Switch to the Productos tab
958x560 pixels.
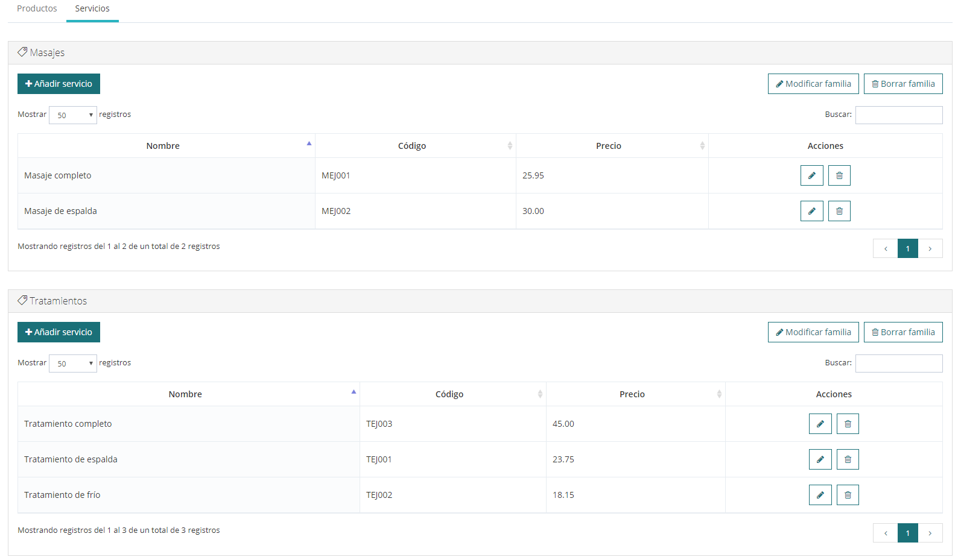tap(37, 8)
